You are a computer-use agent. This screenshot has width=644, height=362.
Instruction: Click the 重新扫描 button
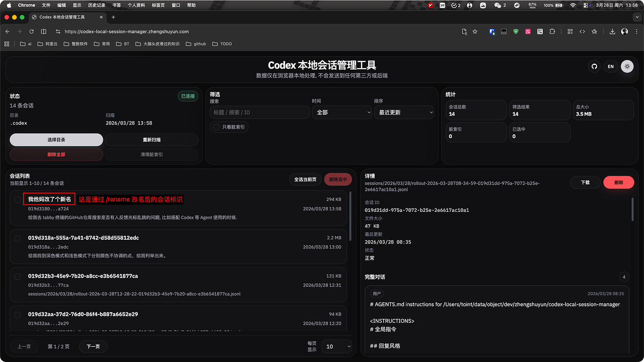[x=152, y=139]
